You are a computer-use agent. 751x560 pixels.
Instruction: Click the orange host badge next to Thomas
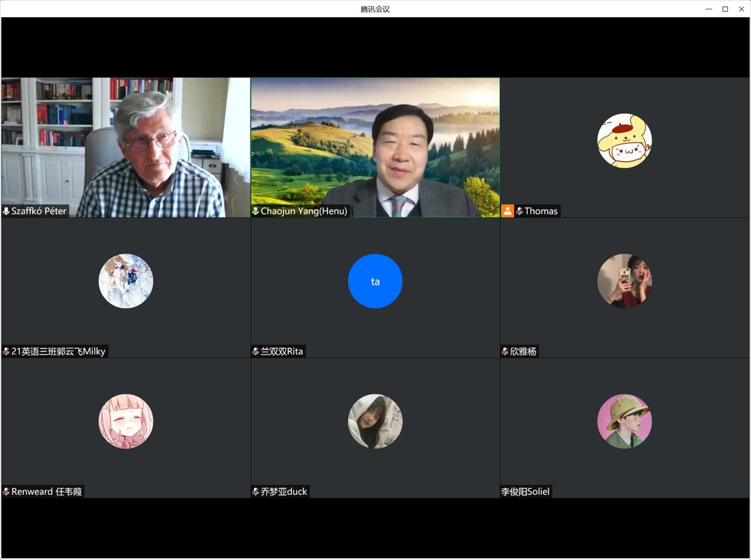(507, 211)
